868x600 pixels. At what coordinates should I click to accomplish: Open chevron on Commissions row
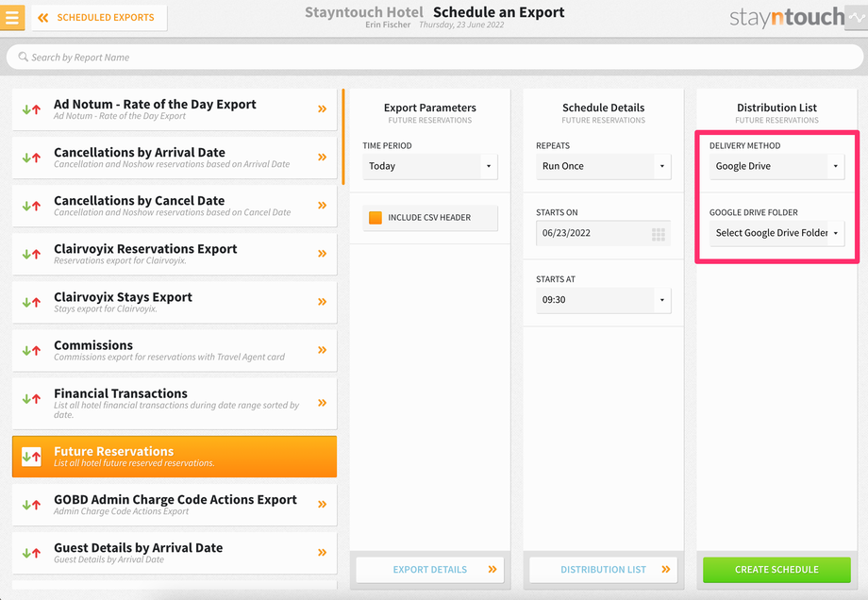322,350
